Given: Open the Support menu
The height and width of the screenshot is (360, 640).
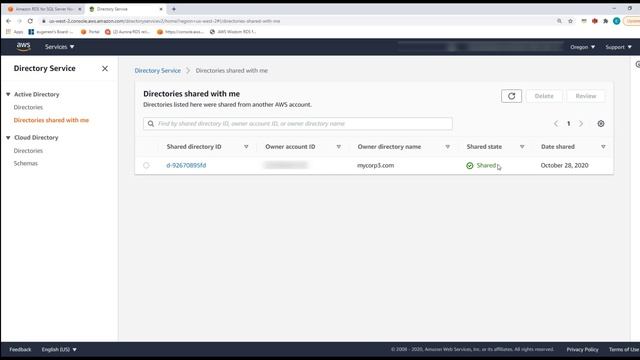Looking at the screenshot, I should pos(618,47).
